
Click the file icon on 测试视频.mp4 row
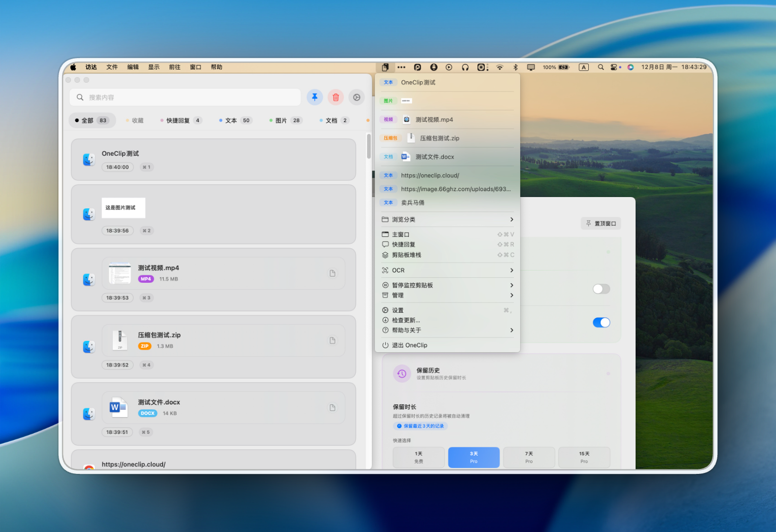[x=333, y=273]
